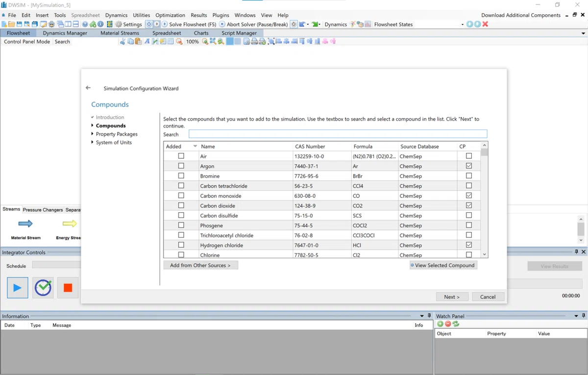Open the Information panel dropdown arrow

click(422, 316)
